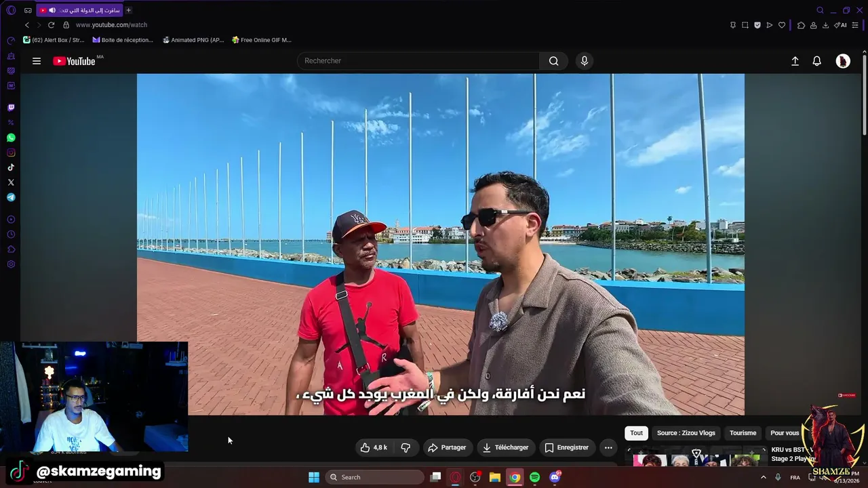This screenshot has height=488, width=868.
Task: Click the www.youtube.com/watch address bar
Action: point(112,25)
